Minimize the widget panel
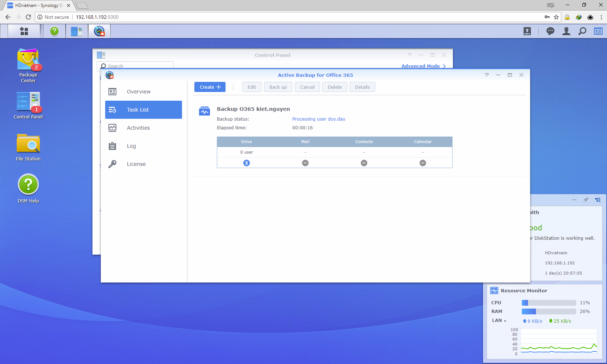Image resolution: width=607 pixels, height=364 pixels. click(574, 200)
